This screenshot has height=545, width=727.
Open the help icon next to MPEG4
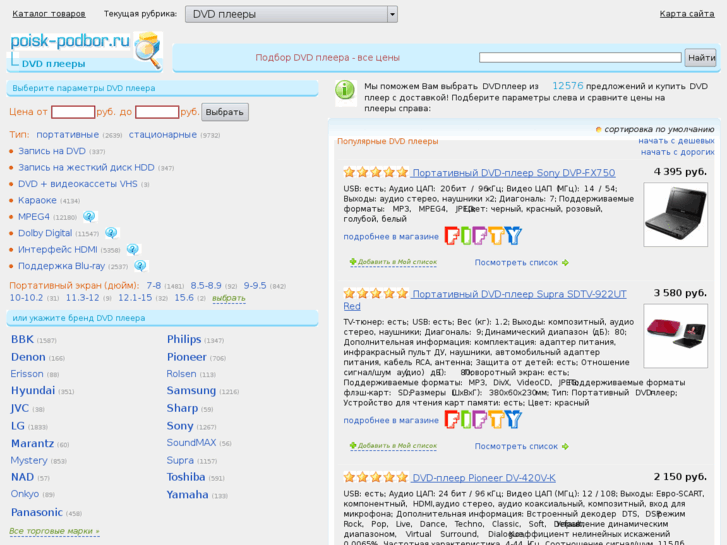click(89, 216)
